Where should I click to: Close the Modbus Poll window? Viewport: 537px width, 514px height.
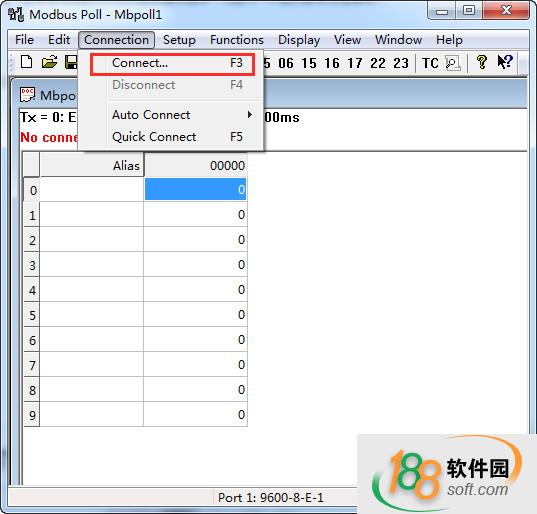(506, 11)
